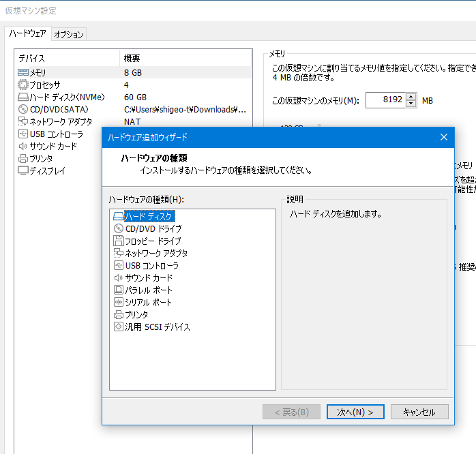Close the hardware add wizard dialog

(x=444, y=137)
